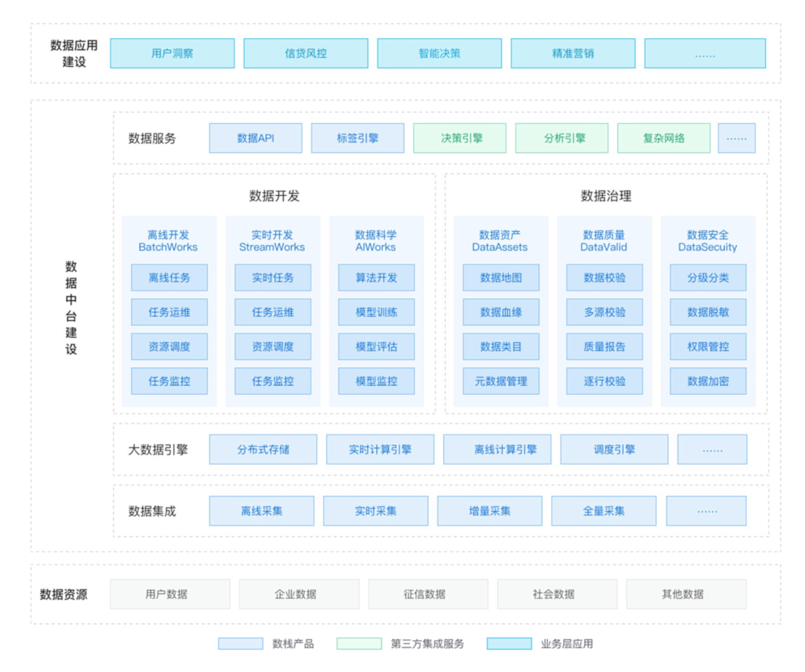Click 数据脱敏 under DataSecurity
805x672 pixels.
click(x=708, y=312)
